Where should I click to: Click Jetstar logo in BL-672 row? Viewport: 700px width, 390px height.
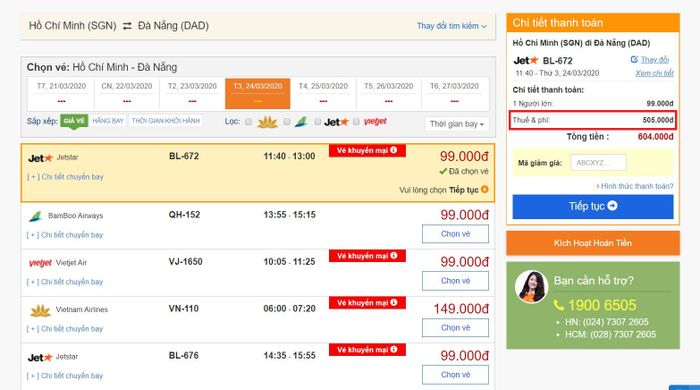click(x=40, y=158)
